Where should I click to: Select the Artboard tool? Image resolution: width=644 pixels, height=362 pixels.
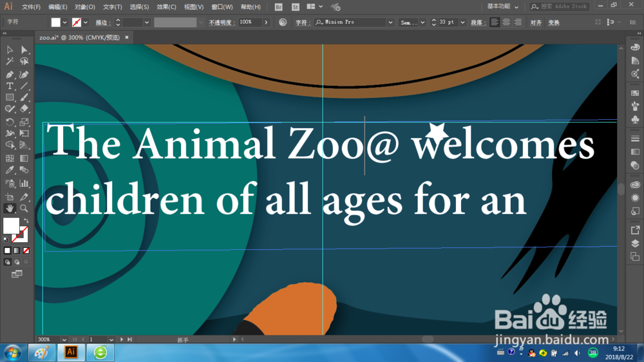pos(10,196)
